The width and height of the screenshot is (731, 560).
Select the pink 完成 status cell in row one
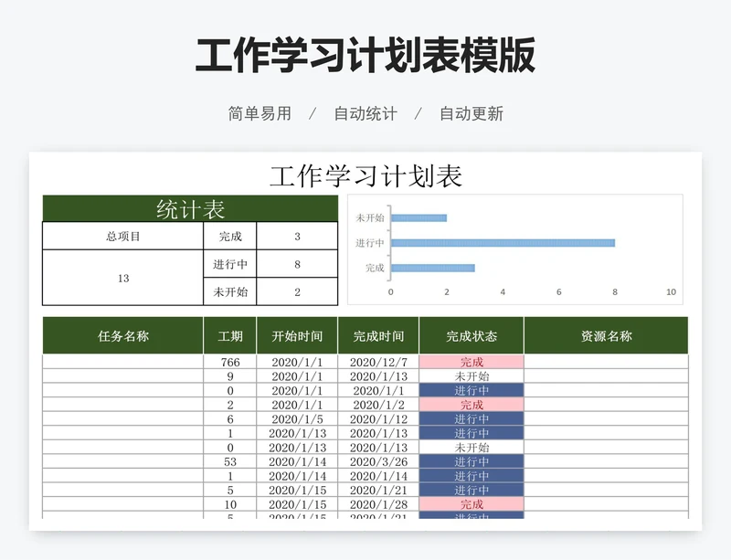click(x=471, y=361)
